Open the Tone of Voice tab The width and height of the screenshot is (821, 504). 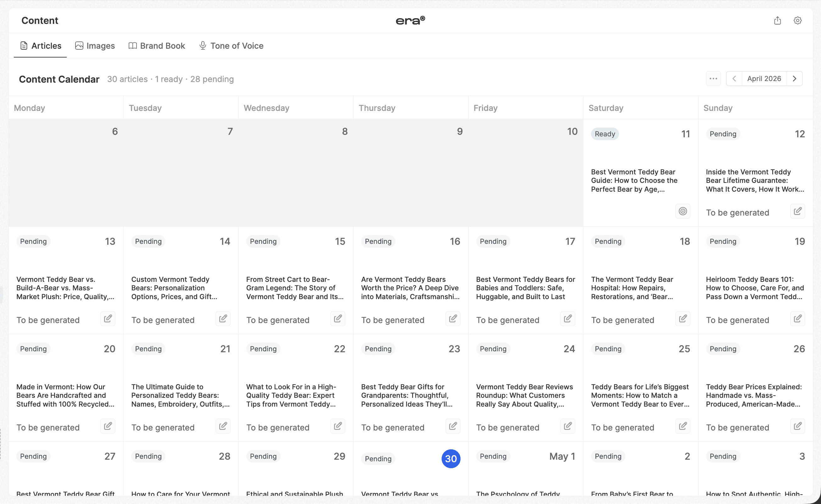[231, 46]
